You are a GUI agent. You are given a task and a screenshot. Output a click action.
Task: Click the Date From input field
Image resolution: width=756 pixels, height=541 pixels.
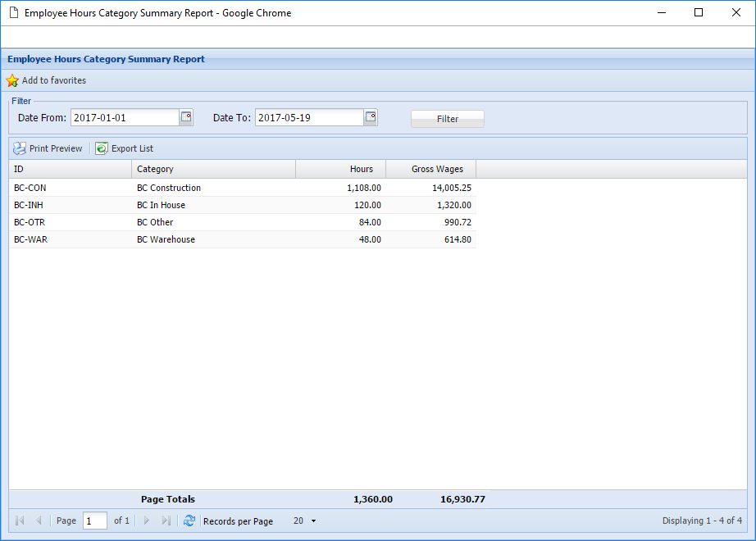pos(124,117)
